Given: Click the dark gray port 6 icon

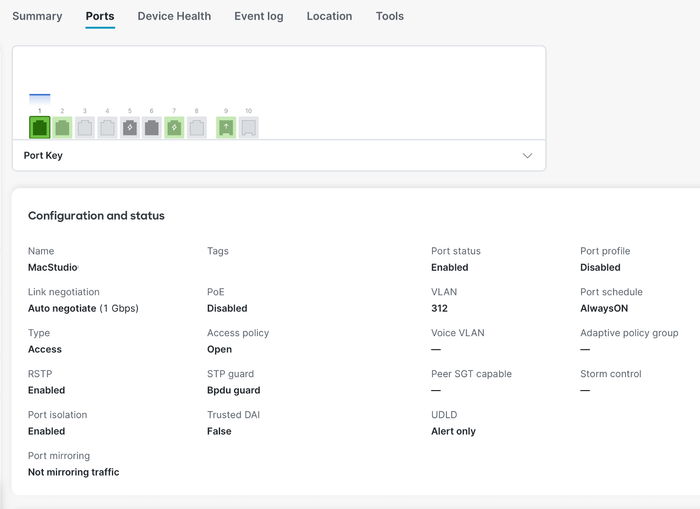Looking at the screenshot, I should coord(152,127).
